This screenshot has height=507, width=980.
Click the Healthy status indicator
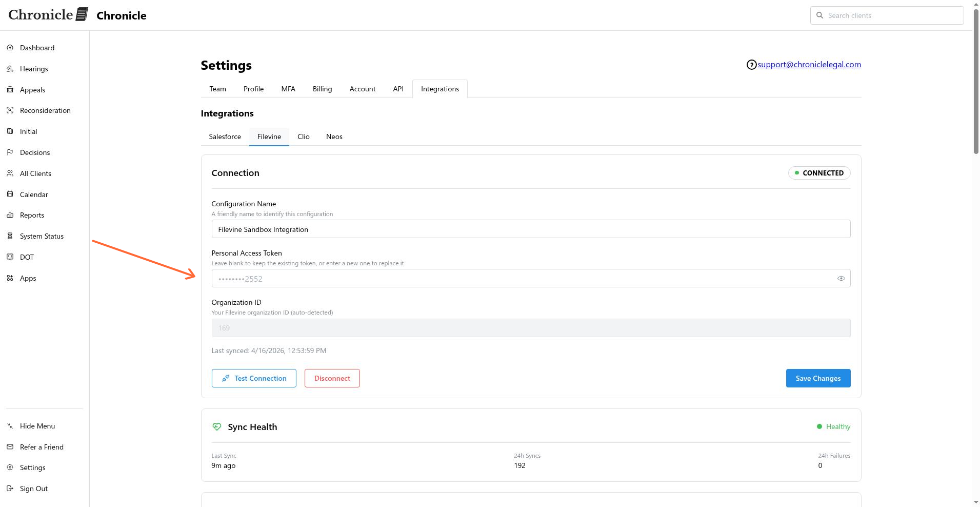[x=833, y=426]
